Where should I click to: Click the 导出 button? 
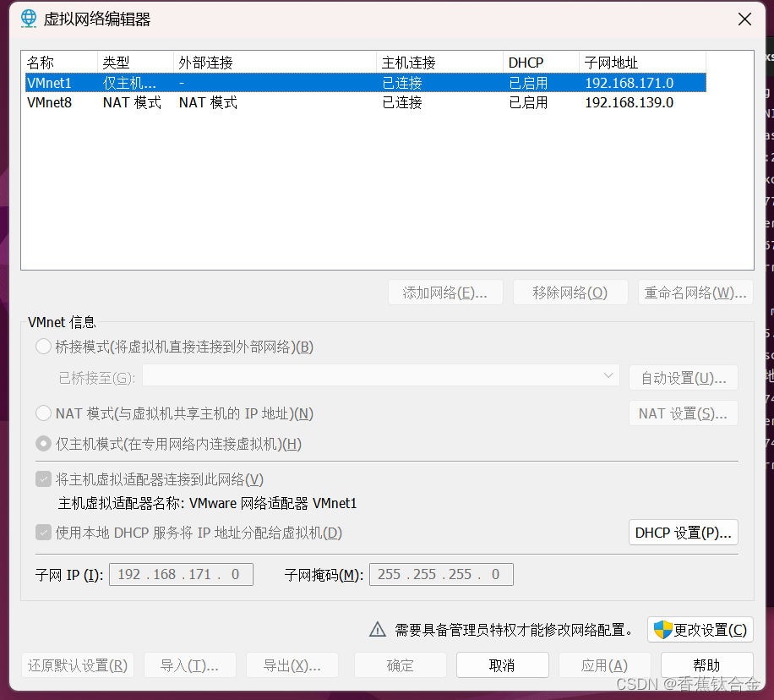292,665
